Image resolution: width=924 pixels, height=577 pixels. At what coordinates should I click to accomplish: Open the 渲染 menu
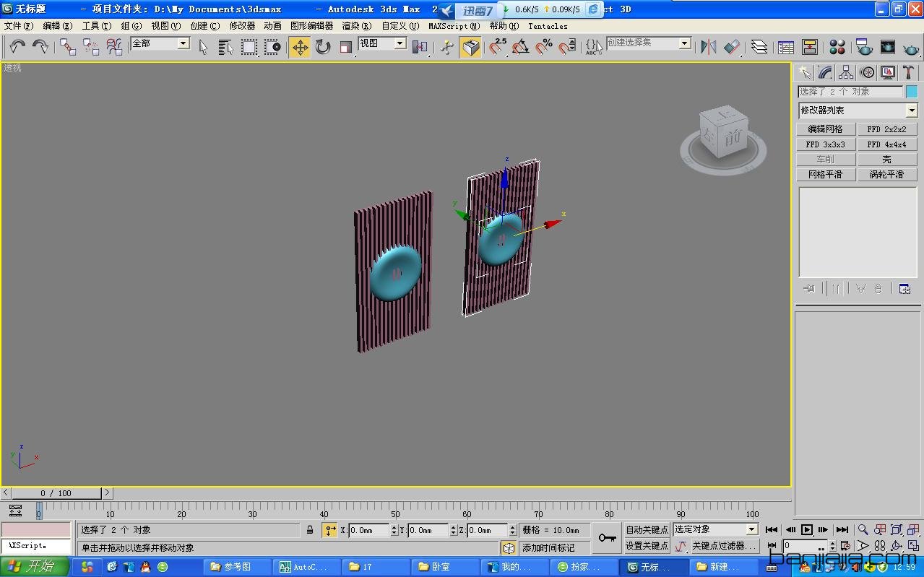point(356,26)
